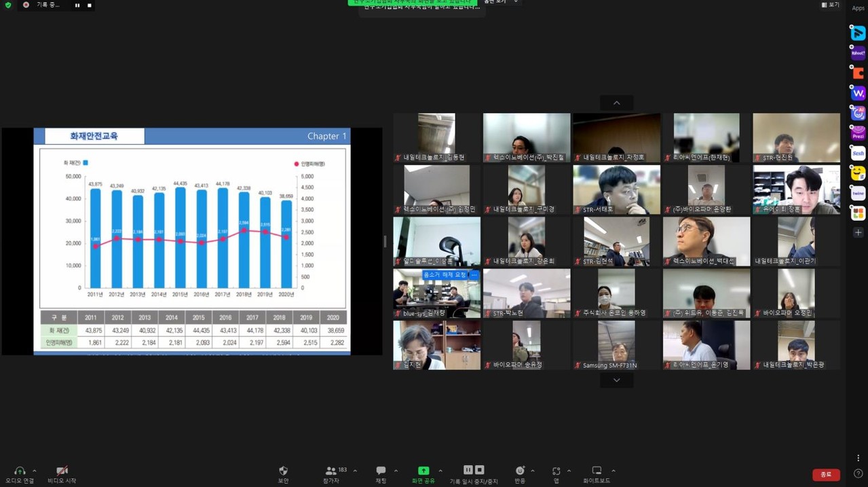Select the video tile of STR-서태호
The height and width of the screenshot is (487, 868).
616,190
